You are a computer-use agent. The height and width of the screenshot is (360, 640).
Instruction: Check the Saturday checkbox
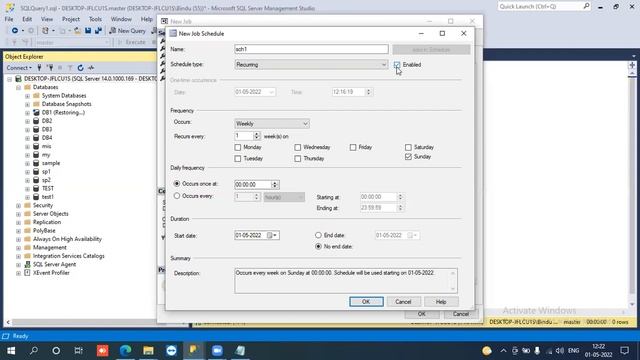click(408, 147)
